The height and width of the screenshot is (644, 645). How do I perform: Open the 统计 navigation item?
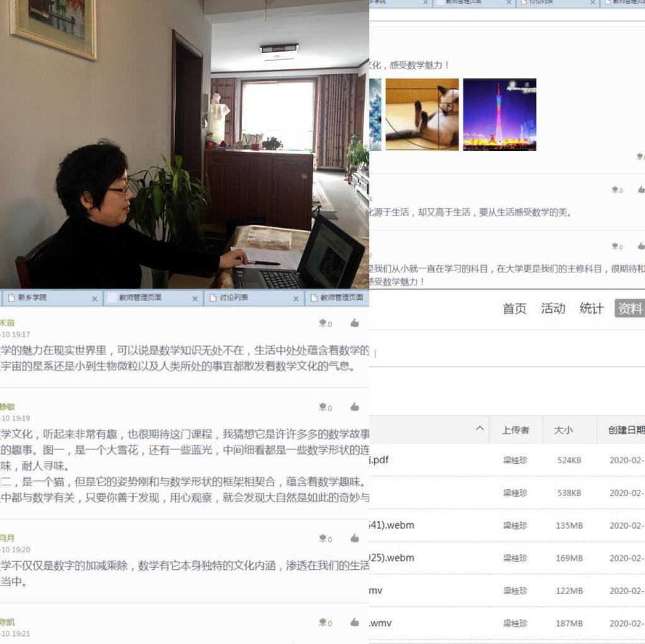(591, 308)
